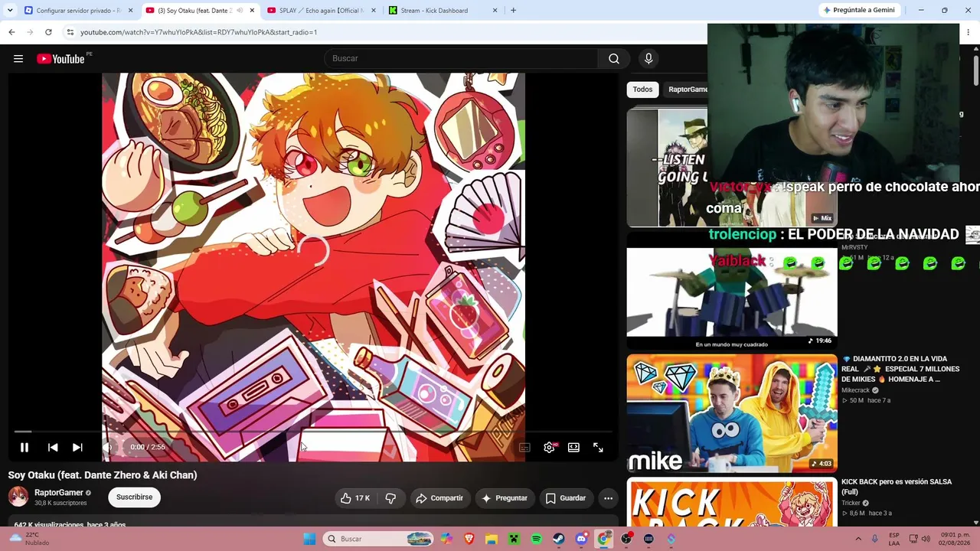Share the video with Compartir
980x551 pixels.
tap(439, 498)
